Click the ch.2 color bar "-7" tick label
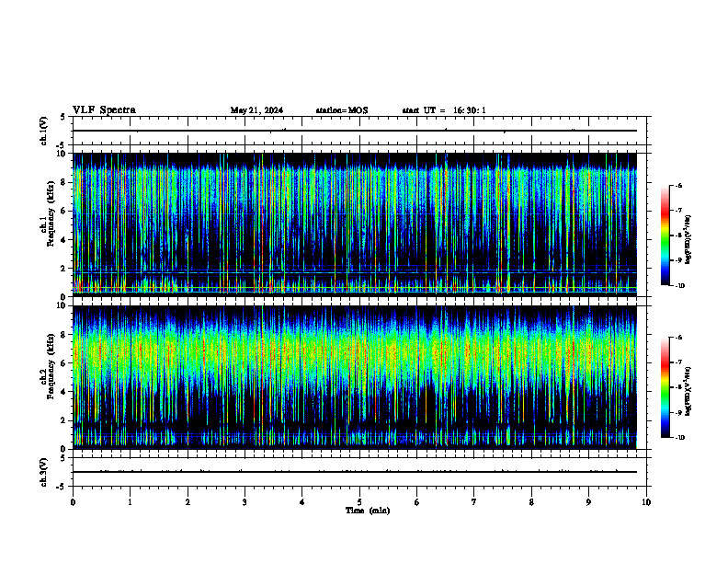The image size is (728, 563). click(678, 362)
